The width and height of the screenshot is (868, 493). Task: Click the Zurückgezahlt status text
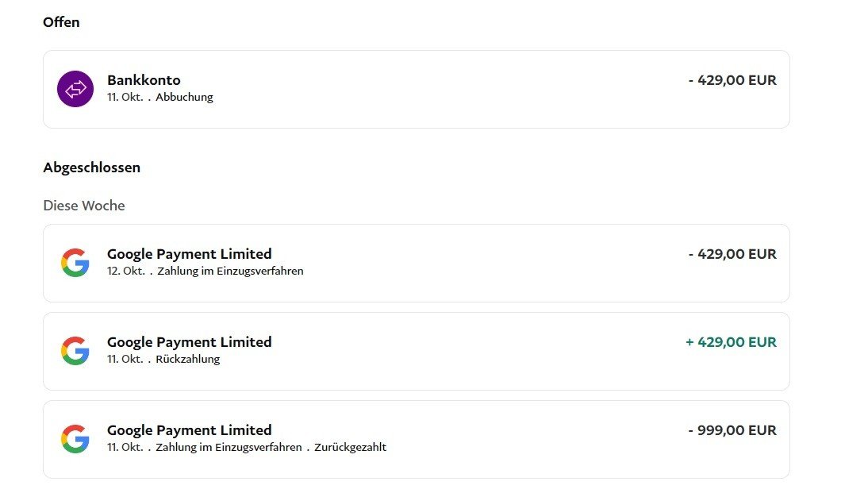[350, 447]
